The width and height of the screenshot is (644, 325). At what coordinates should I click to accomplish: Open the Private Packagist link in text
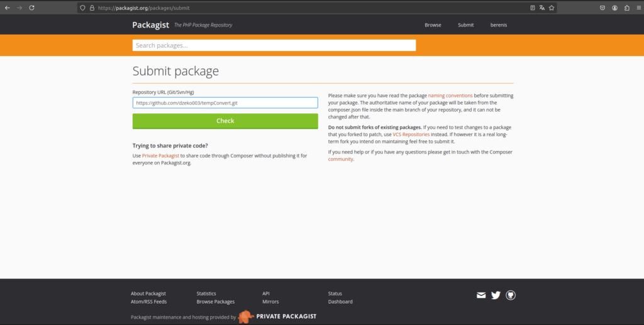coord(160,156)
